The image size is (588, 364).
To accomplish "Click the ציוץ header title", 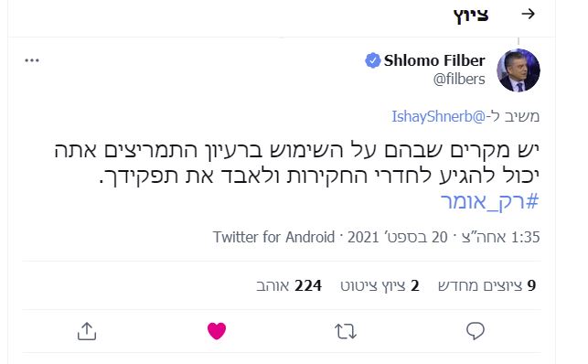I will [471, 16].
